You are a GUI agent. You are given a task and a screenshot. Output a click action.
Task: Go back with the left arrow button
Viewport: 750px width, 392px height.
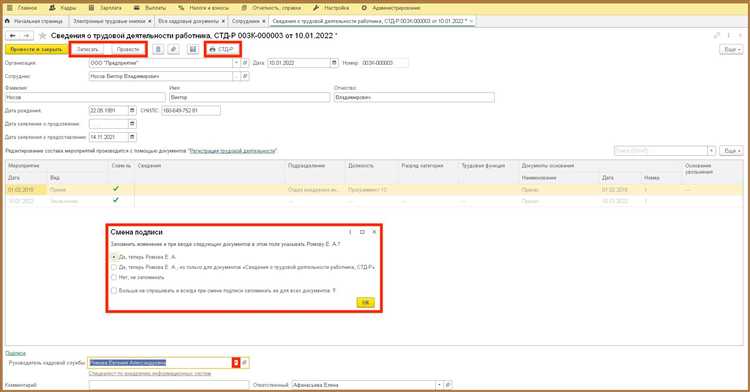tap(13, 36)
